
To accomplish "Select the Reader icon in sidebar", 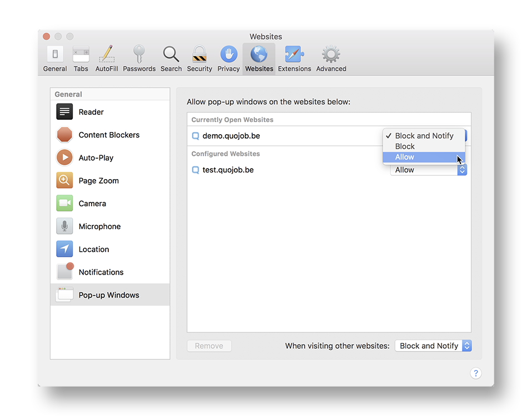I will (x=64, y=112).
